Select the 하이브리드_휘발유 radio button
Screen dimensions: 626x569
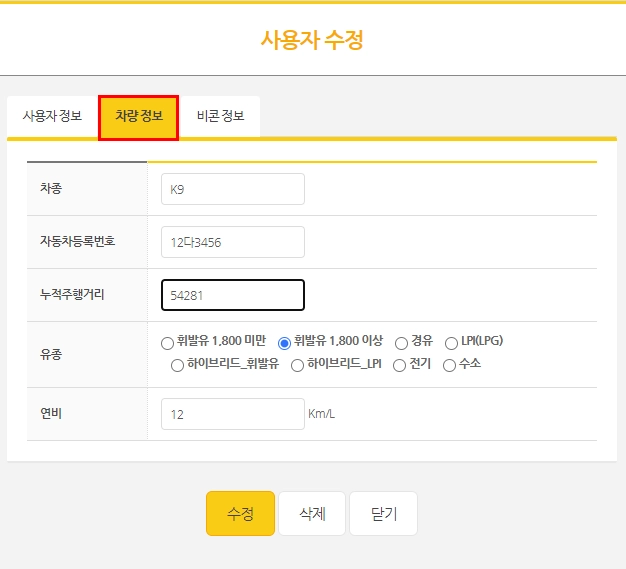coord(177,365)
